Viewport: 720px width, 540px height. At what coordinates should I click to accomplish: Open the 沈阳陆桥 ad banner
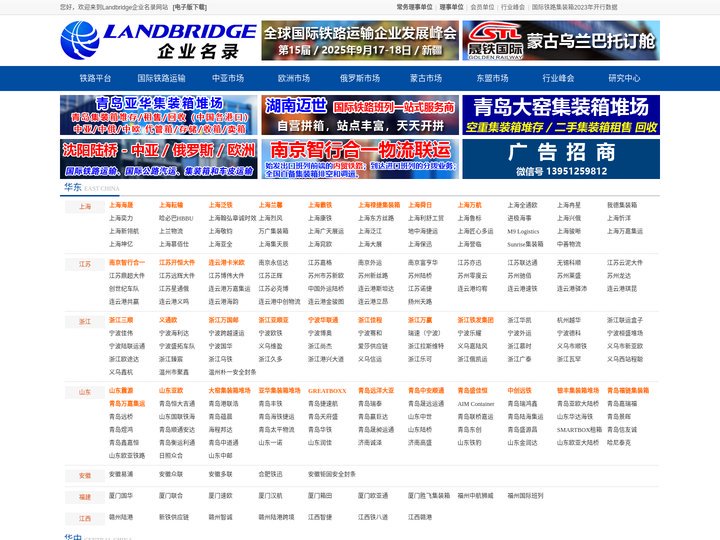[x=159, y=159]
